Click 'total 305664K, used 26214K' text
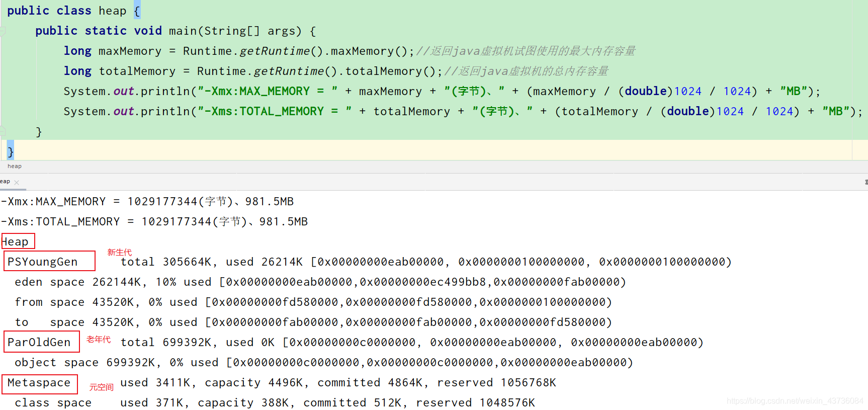868x410 pixels. [212, 262]
